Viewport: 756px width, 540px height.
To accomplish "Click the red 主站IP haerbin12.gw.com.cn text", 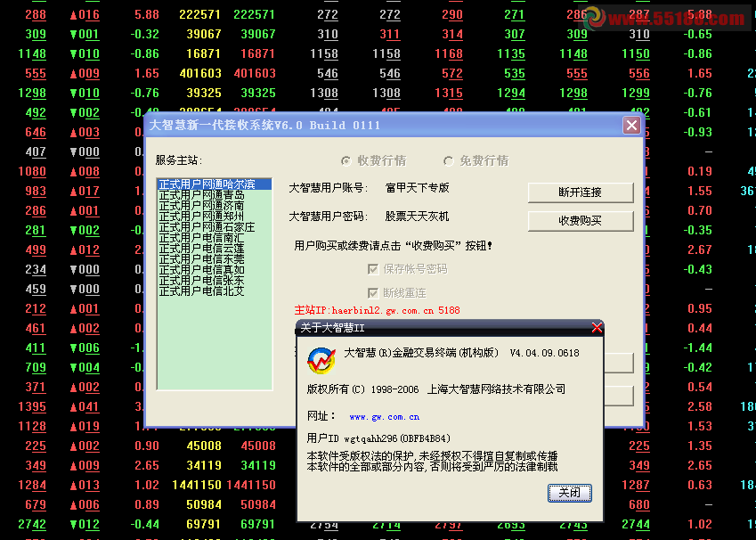I will (x=377, y=310).
